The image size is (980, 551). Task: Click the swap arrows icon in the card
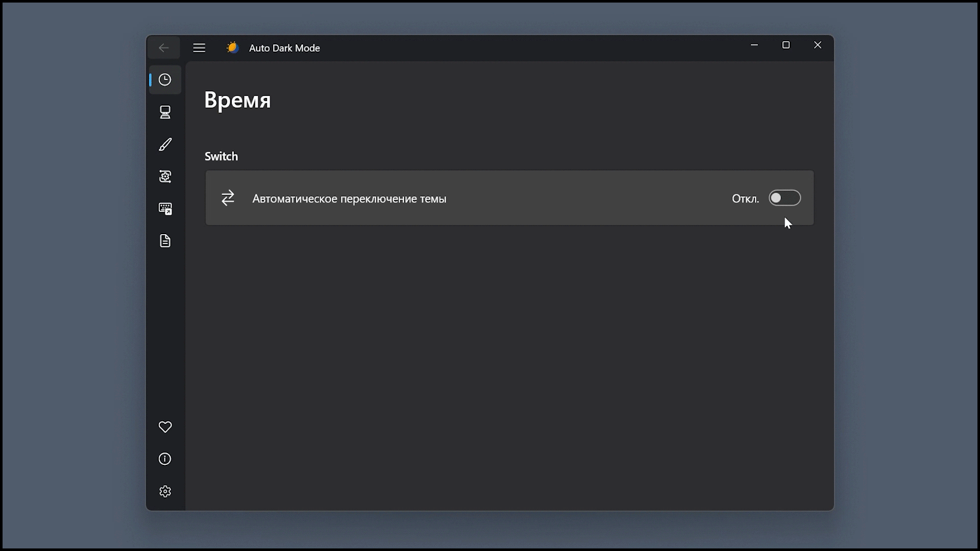tap(228, 198)
